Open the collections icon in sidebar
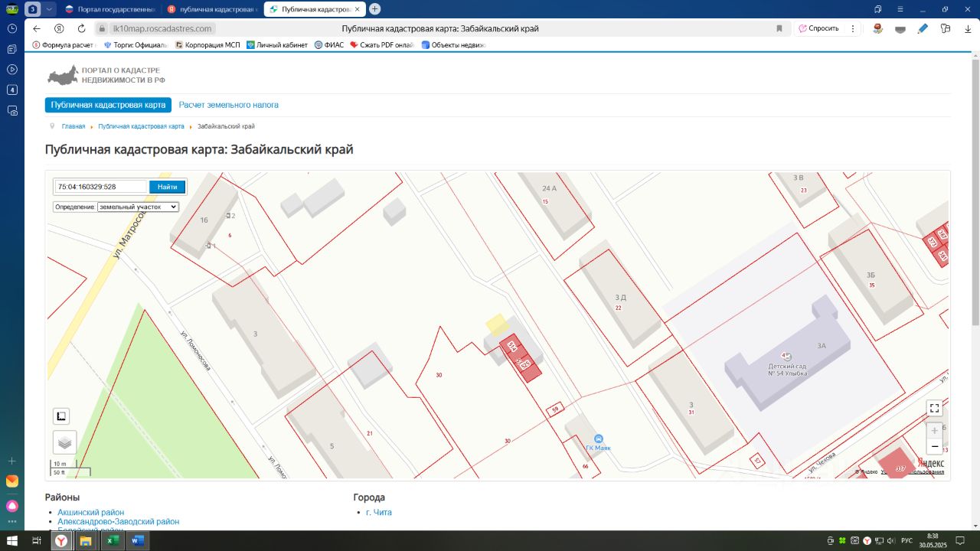The height and width of the screenshot is (551, 980). click(11, 49)
